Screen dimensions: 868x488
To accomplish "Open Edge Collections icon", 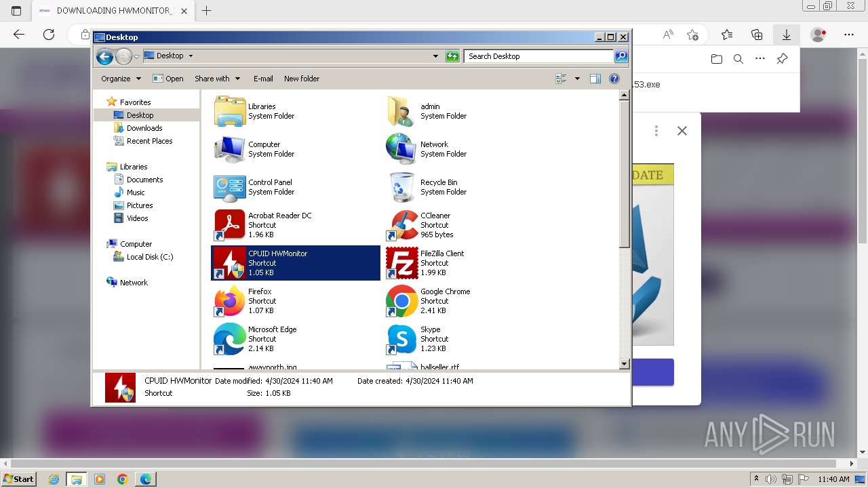I will [x=757, y=35].
